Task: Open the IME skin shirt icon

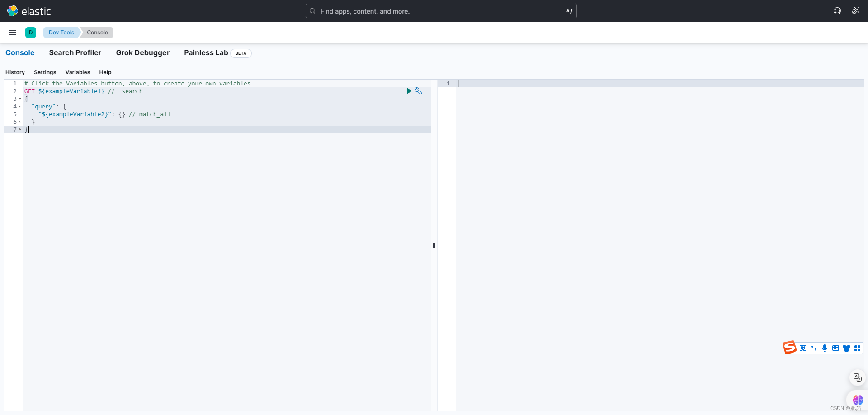Action: tap(846, 348)
